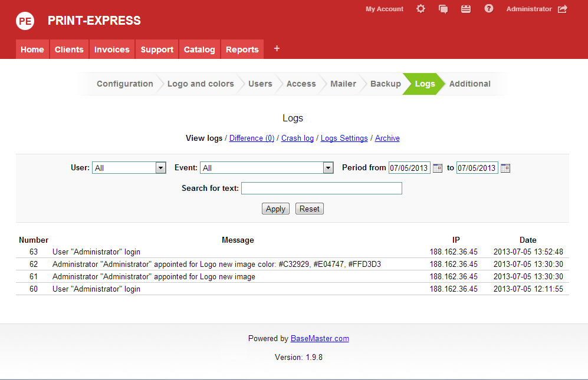
Task: Click the PRINT-EXPRESS title
Action: coord(94,21)
